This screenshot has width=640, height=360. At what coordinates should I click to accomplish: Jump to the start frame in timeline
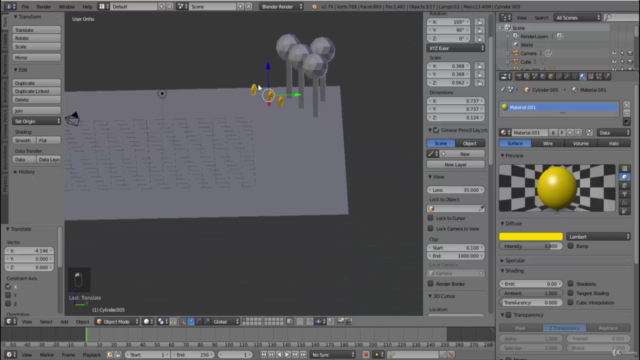tap(264, 355)
